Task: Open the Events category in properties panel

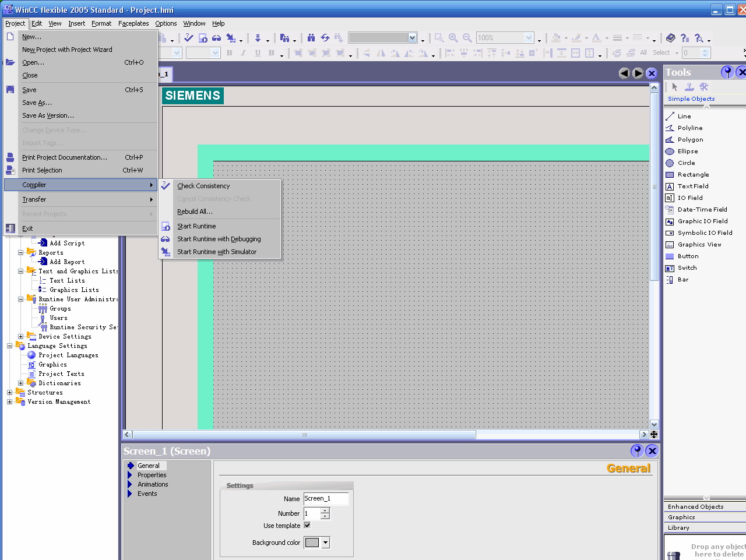Action: [x=147, y=494]
